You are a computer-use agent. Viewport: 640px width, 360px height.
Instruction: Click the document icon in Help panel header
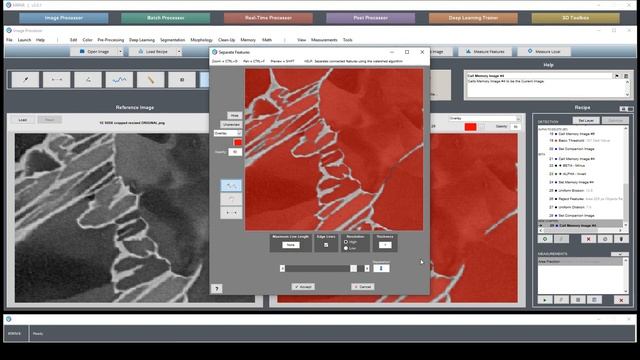[626, 76]
